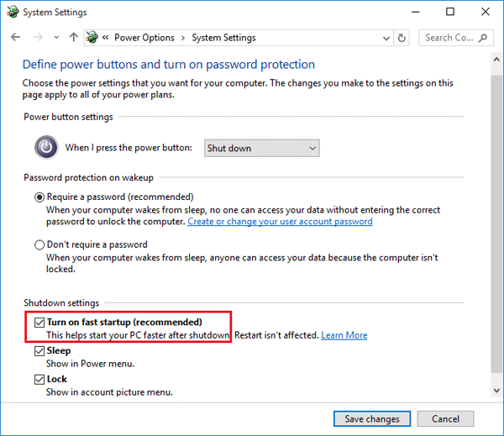Click the power button icon image

coord(46,148)
